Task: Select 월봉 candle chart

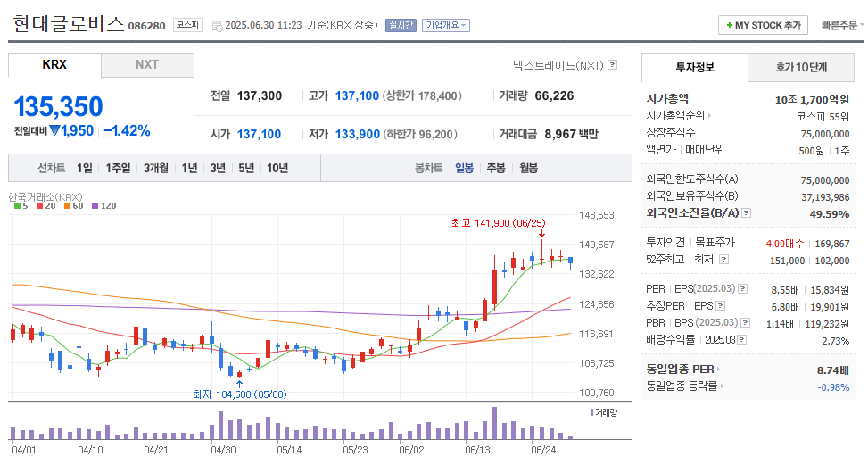Action: click(x=529, y=169)
